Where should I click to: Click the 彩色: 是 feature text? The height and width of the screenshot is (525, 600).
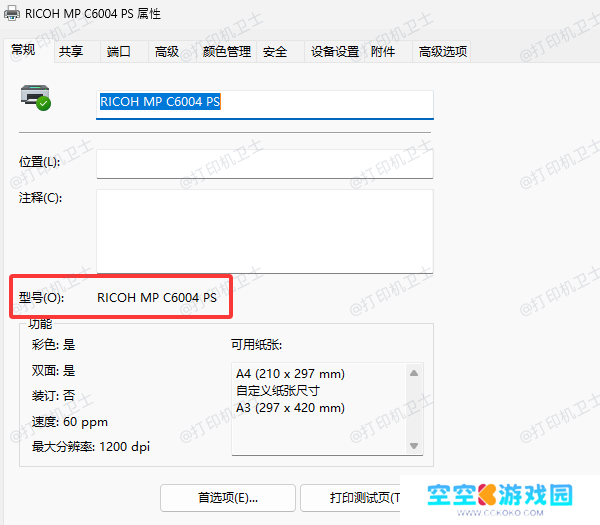tap(53, 345)
